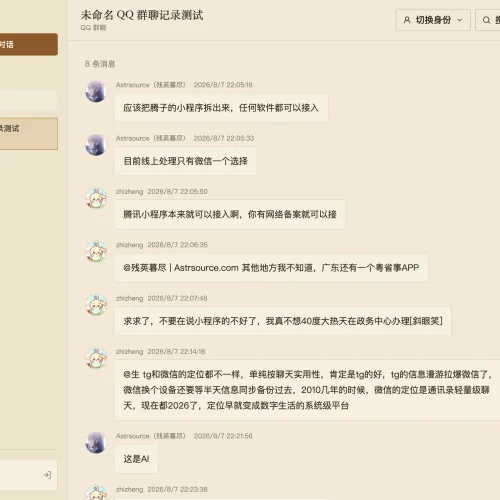500x500 pixels.
Task: Click timestamp 2026/8/7 22:14:18
Action: pyautogui.click(x=176, y=351)
